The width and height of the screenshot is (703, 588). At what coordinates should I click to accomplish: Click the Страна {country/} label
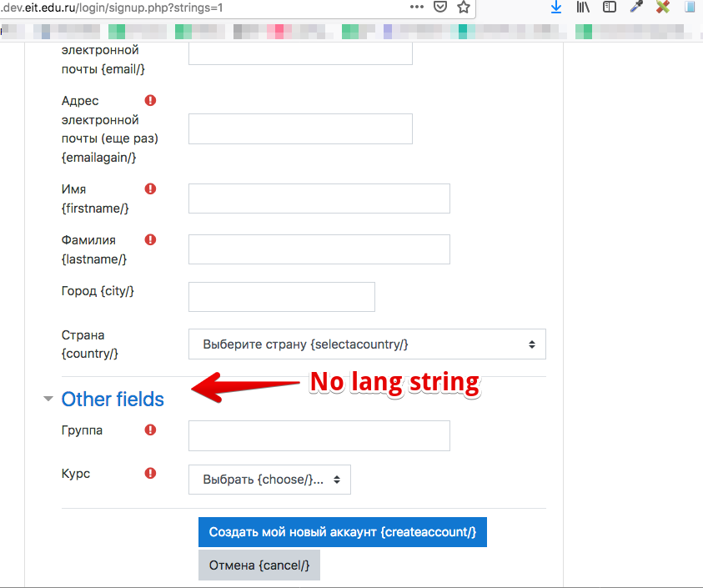[90, 344]
